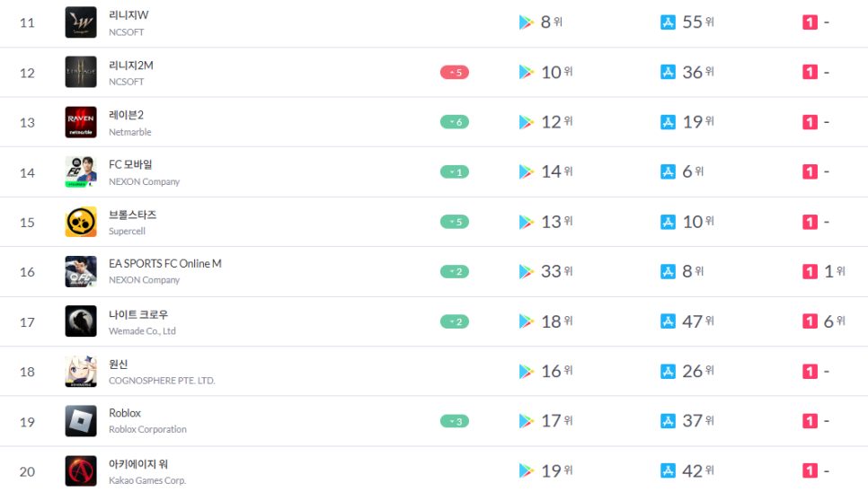Click ONE store icon in 나이트 크로우 row
Image resolution: width=868 pixels, height=492 pixels.
tap(810, 321)
